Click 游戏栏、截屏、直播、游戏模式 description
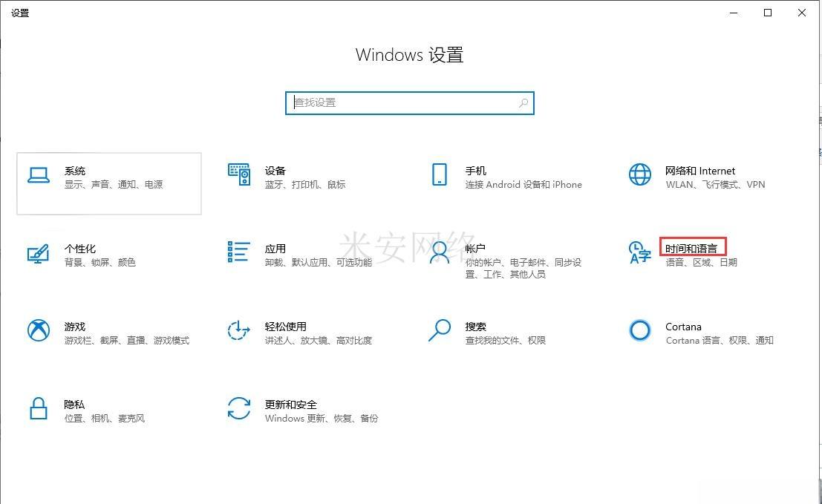This screenshot has width=822, height=504. click(127, 341)
